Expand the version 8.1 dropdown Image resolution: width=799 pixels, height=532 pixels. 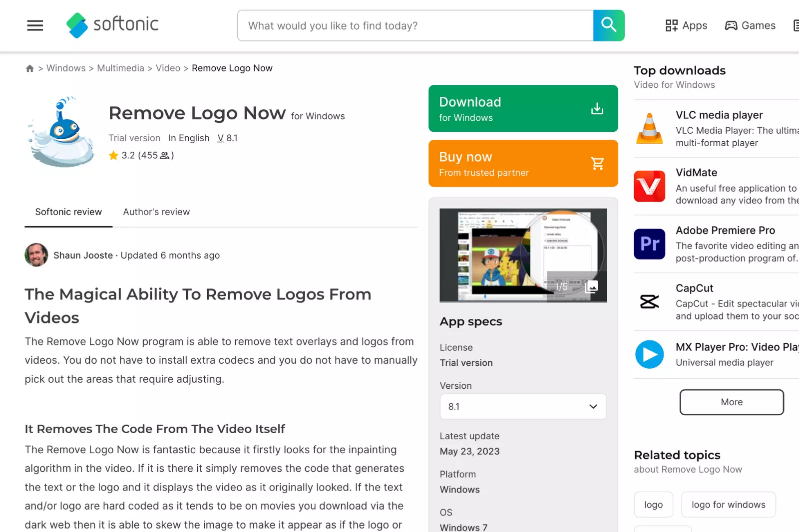click(x=523, y=406)
